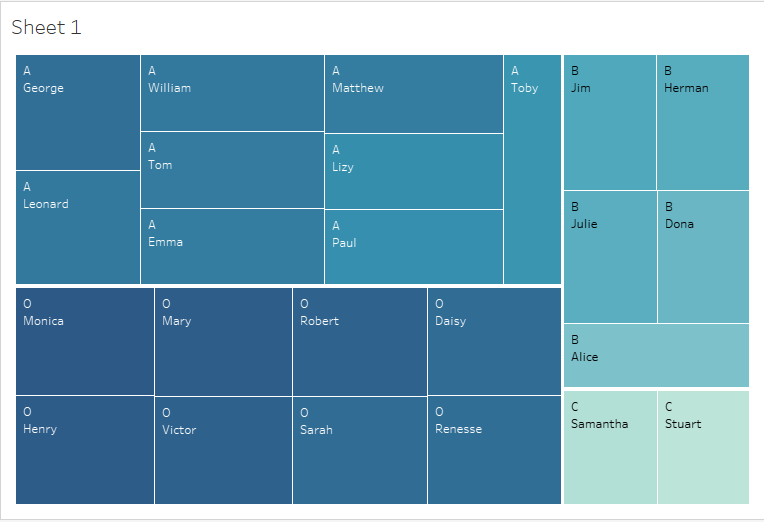Choose the Lizy tile
The height and width of the screenshot is (522, 764).
coord(413,171)
